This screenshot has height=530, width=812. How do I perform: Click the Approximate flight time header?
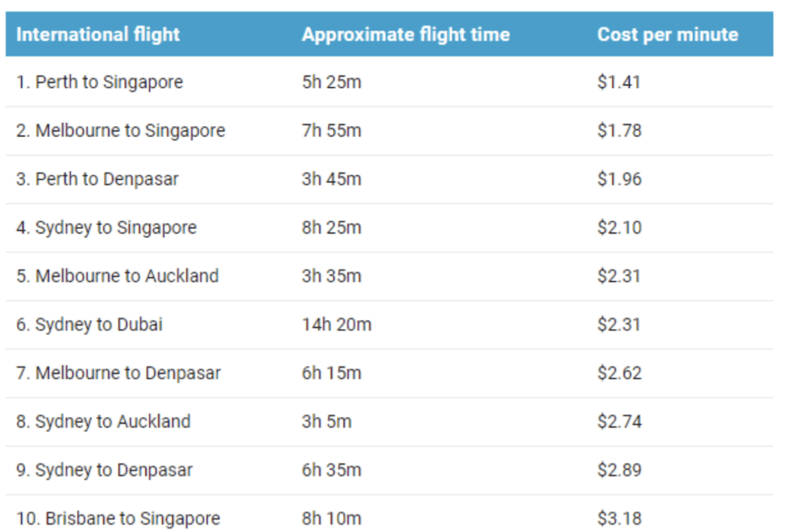click(405, 35)
